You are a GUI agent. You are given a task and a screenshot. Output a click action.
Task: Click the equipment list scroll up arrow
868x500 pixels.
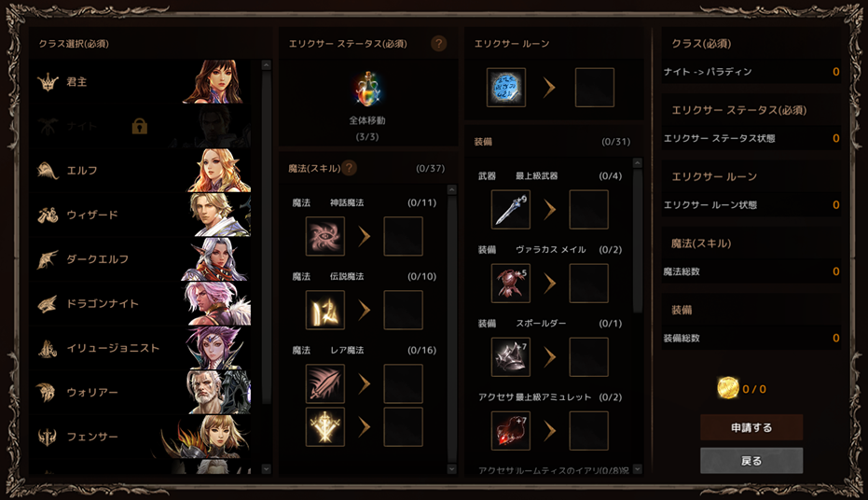tap(637, 163)
